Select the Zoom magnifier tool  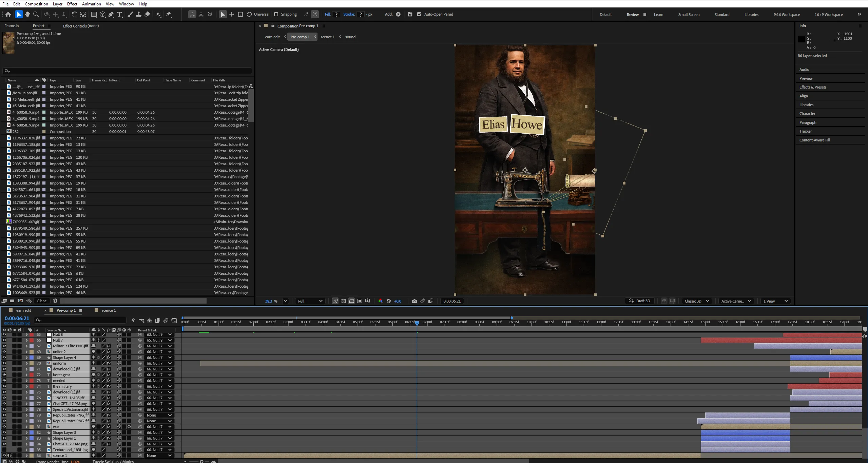point(36,14)
